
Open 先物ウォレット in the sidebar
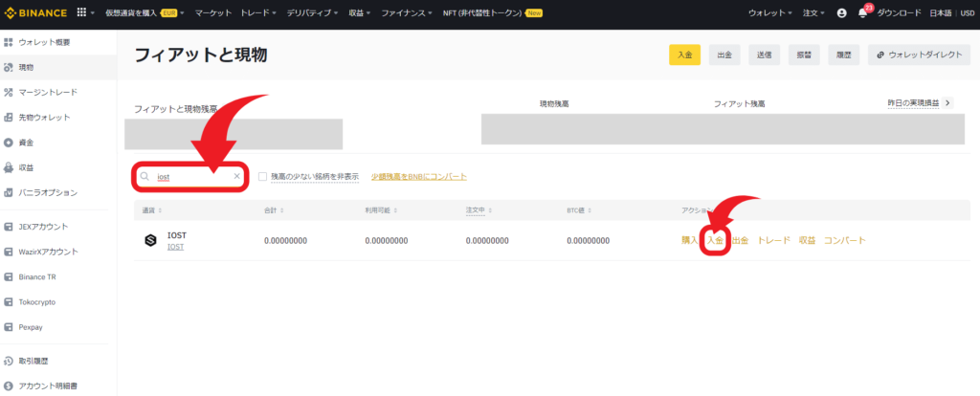[x=44, y=118]
